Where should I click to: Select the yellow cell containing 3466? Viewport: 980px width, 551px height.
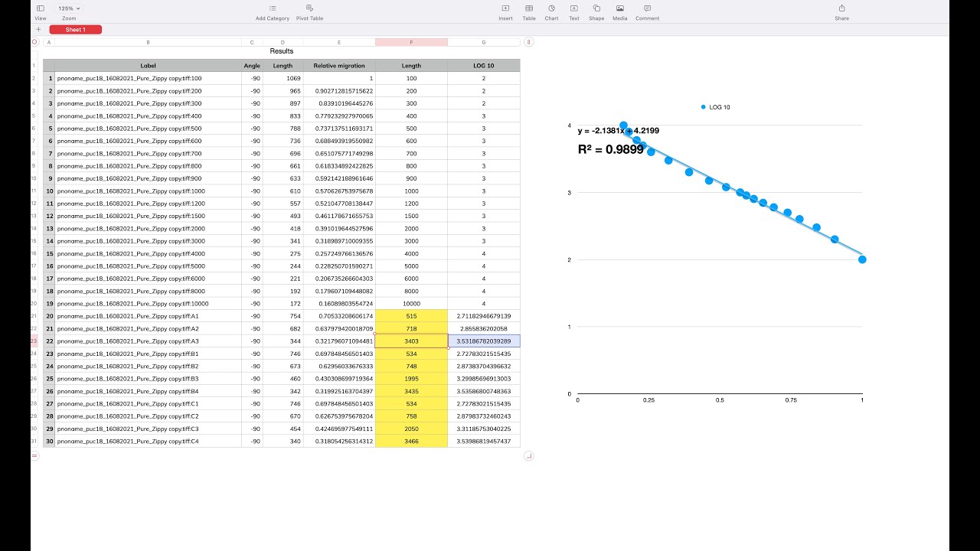[411, 441]
